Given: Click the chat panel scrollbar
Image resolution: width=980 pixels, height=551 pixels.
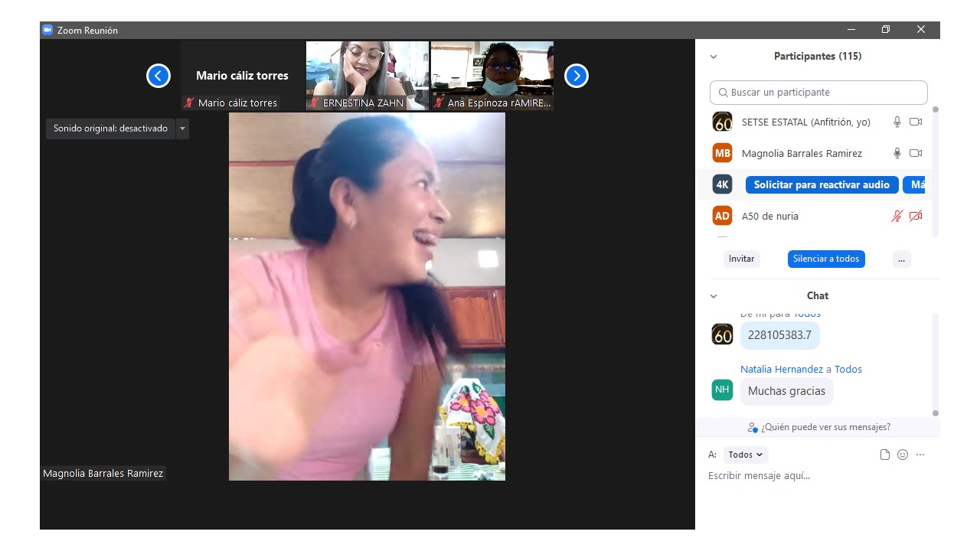Looking at the screenshot, I should (x=935, y=364).
